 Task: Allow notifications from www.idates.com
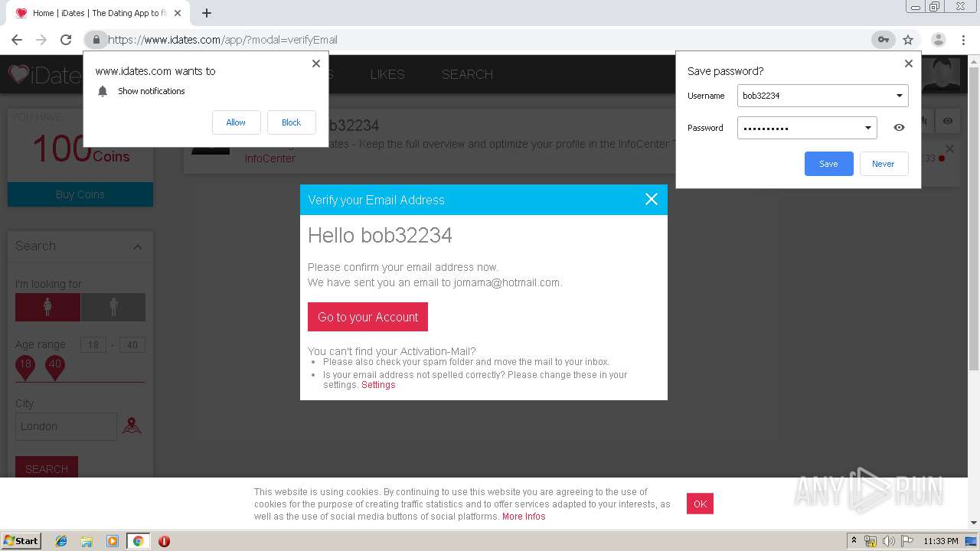[x=236, y=122]
